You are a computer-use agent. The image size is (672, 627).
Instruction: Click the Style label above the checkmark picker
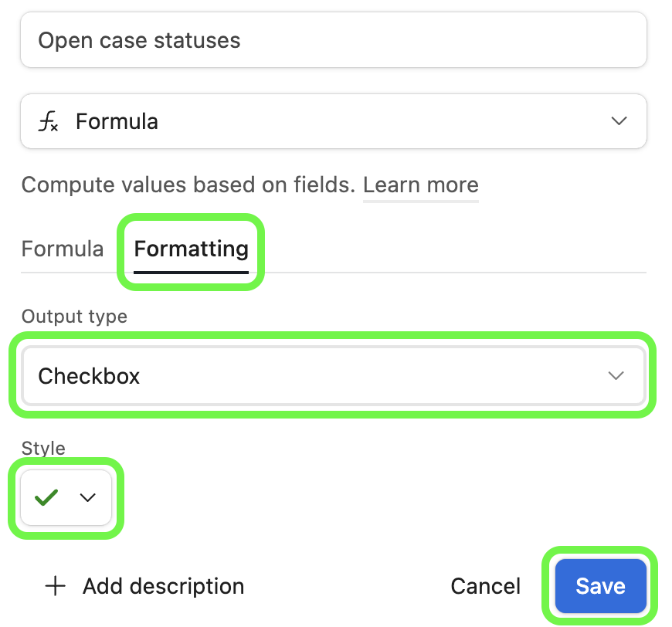[x=43, y=448]
